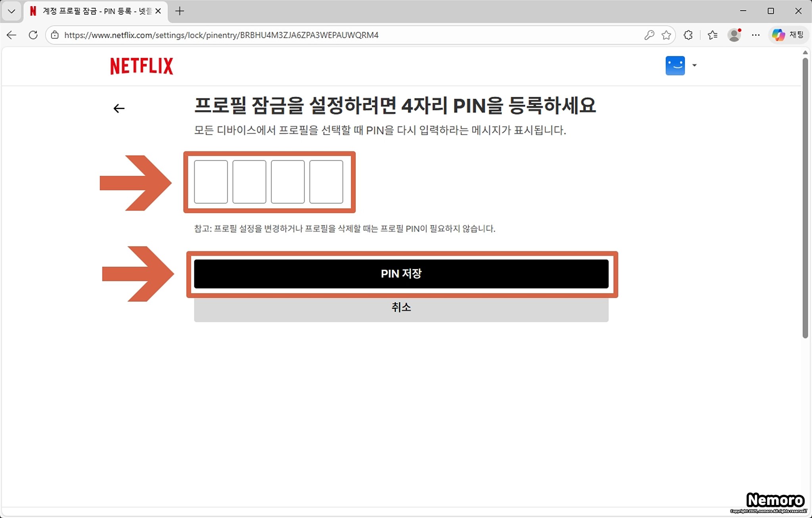Viewport: 812px width, 518px height.
Task: Click the page back arrow beside the heading
Action: [119, 108]
